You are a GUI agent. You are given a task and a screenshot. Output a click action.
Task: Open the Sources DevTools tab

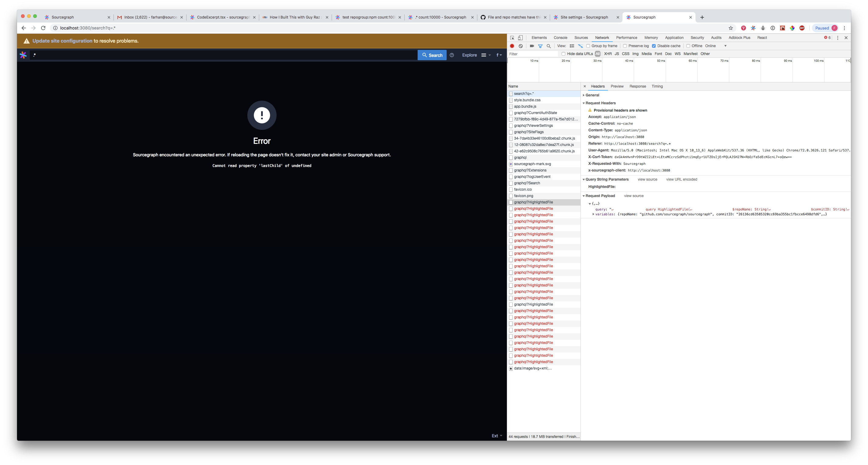(x=581, y=38)
